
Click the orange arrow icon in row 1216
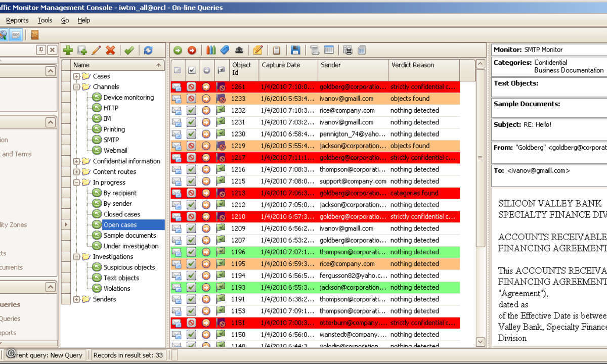(206, 169)
